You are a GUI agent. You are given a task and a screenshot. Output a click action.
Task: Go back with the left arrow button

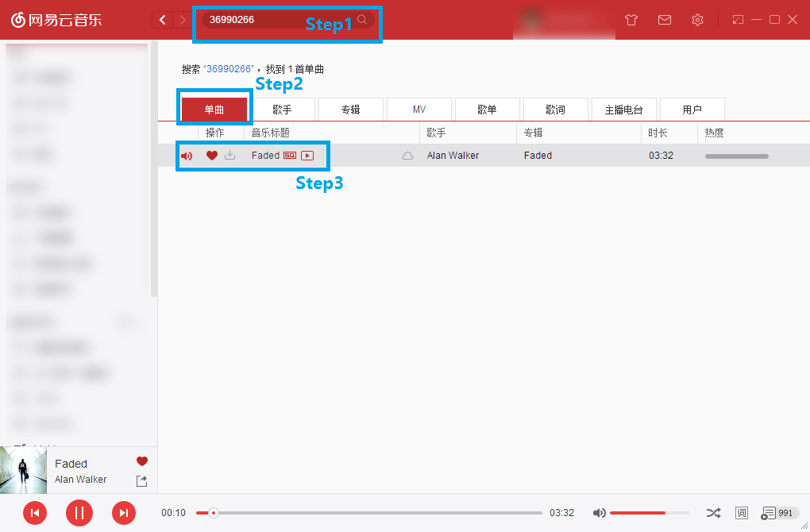(x=162, y=20)
